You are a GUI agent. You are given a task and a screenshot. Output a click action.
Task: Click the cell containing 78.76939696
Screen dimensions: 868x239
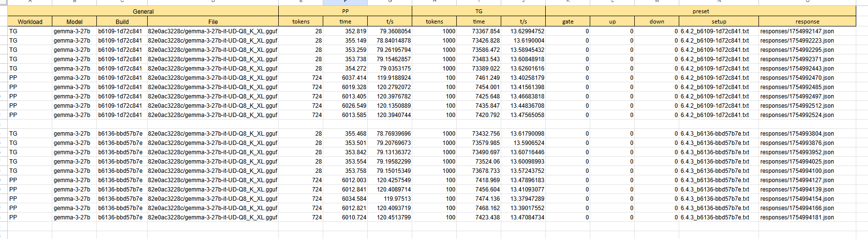(390, 133)
